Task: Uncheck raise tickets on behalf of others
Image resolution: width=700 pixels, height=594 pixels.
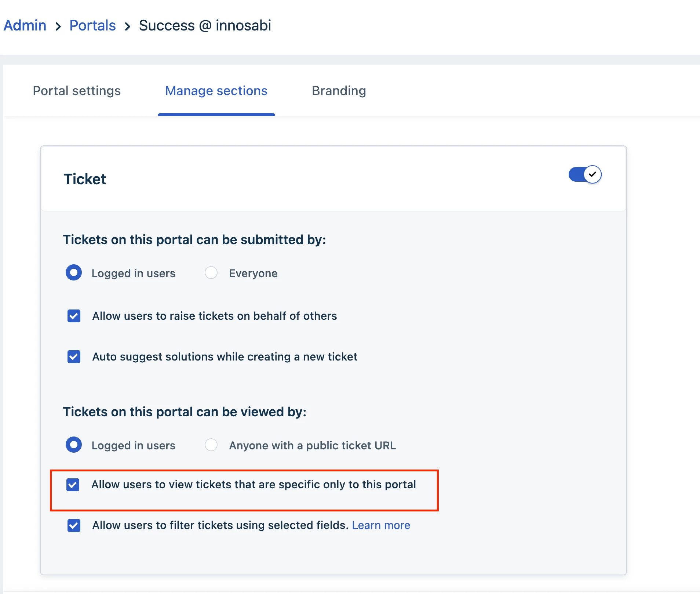Action: click(x=74, y=316)
